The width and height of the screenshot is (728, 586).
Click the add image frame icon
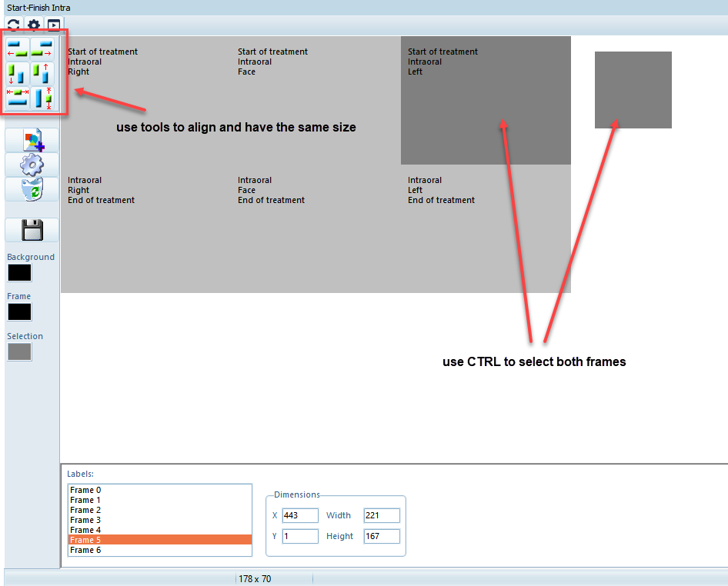tap(32, 140)
